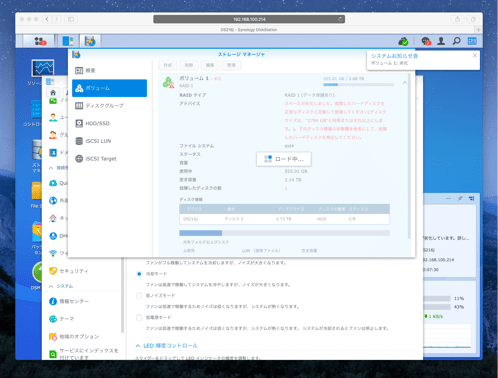
Task: Click the 削除 delete button
Action: (189, 65)
